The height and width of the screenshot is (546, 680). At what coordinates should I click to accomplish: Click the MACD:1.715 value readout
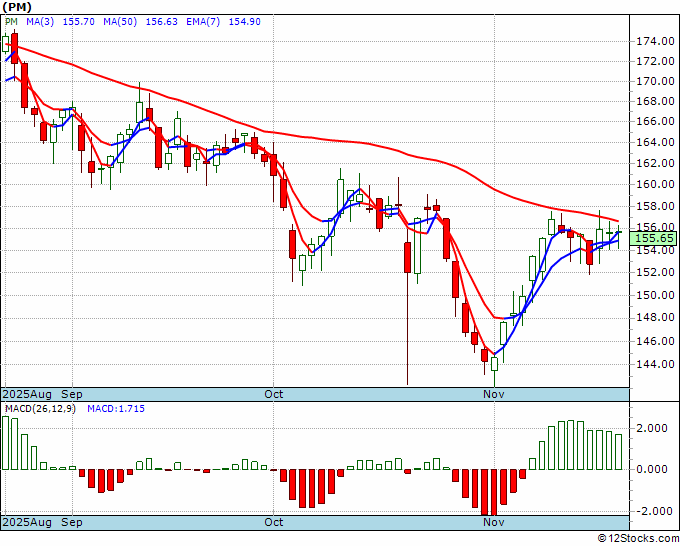click(116, 409)
